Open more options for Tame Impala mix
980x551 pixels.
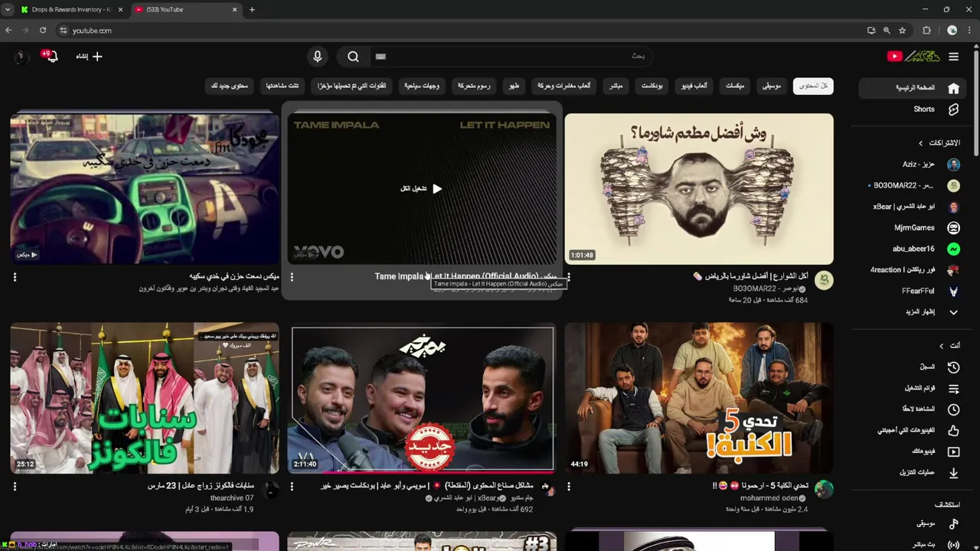pos(292,277)
